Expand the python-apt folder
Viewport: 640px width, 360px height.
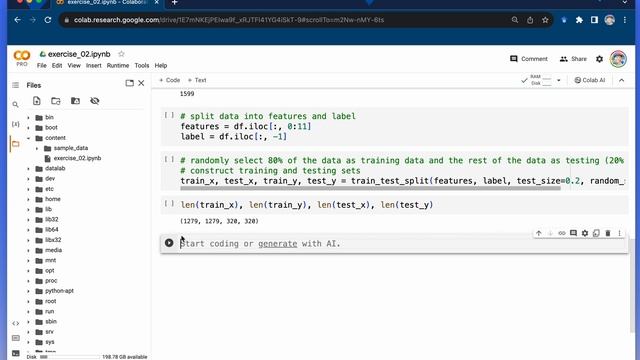tap(28, 291)
